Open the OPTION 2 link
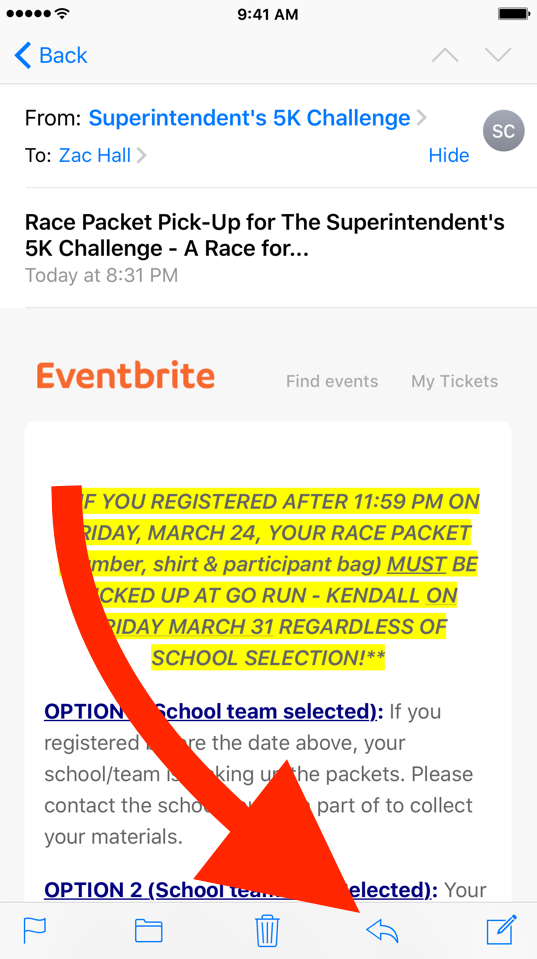Image resolution: width=537 pixels, height=959 pixels. point(240,889)
